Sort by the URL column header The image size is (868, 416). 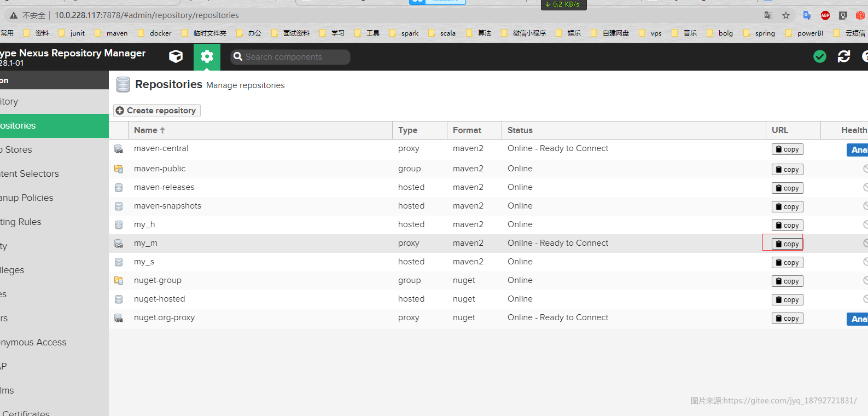(x=793, y=130)
